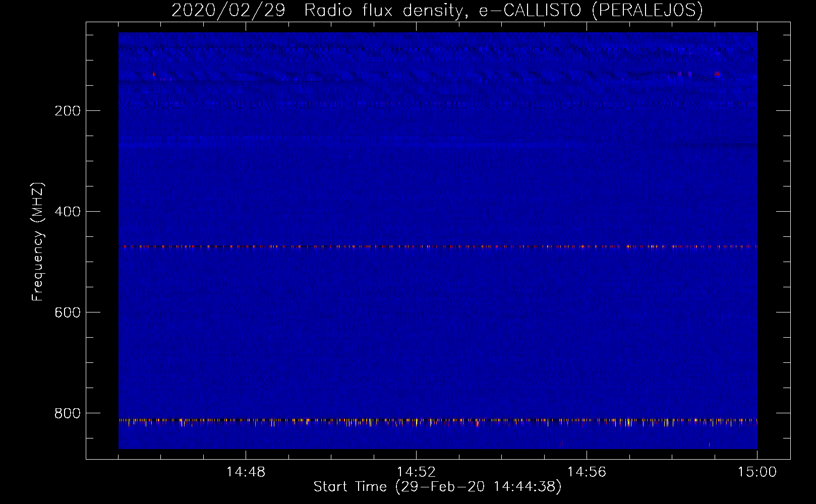Click the 600 frequency tick label
Viewport: 816px width, 504px height.
pyautogui.click(x=68, y=312)
